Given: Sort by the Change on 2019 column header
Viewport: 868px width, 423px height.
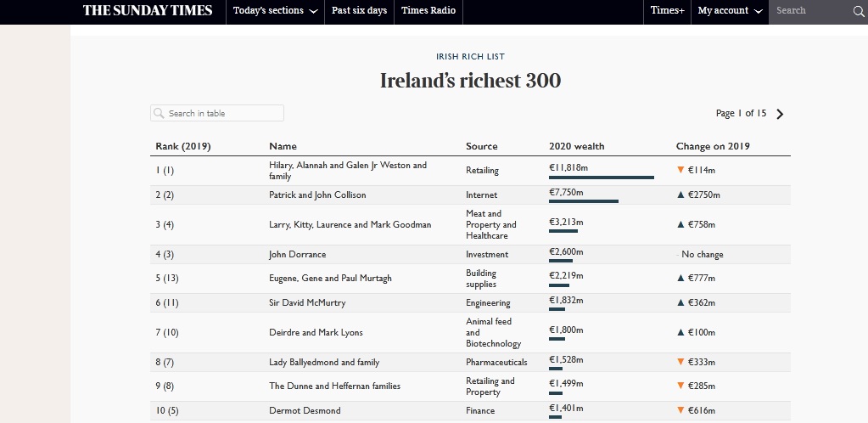Looking at the screenshot, I should (713, 146).
